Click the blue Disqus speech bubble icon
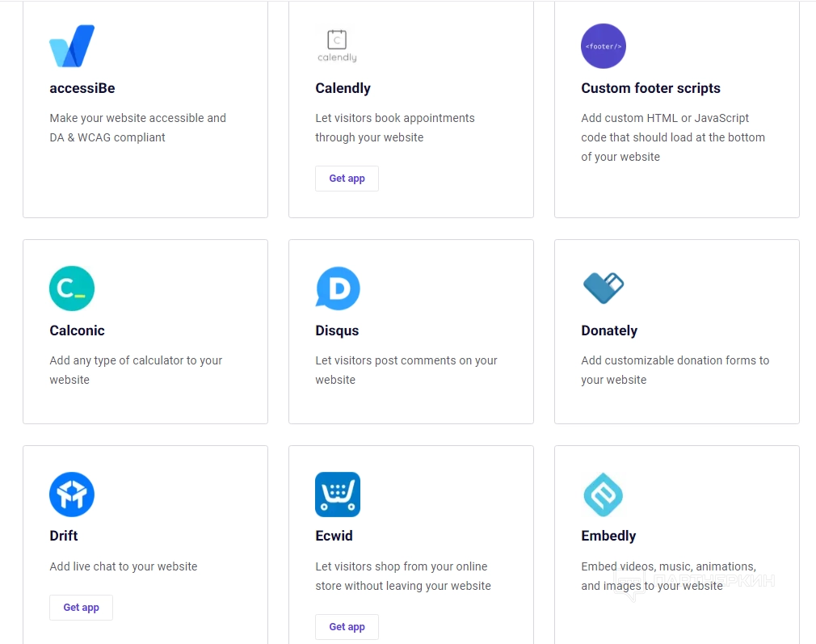The height and width of the screenshot is (644, 816). 338,288
